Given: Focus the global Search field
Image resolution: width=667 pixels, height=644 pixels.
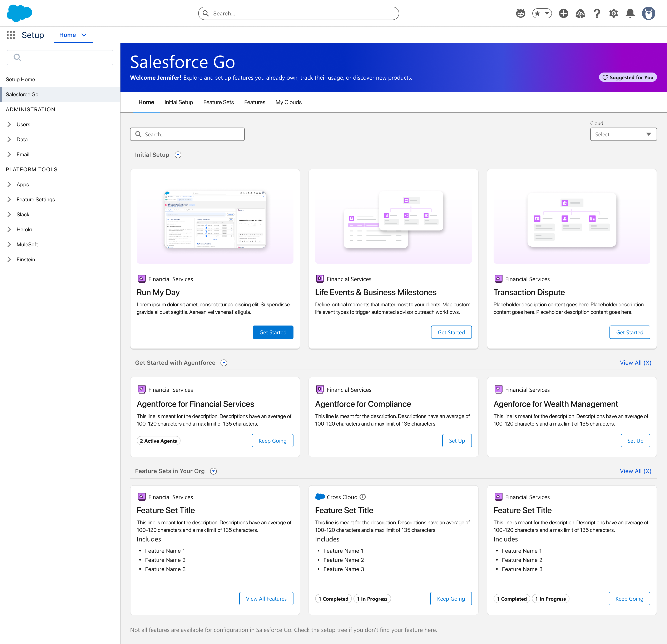Looking at the screenshot, I should tap(298, 14).
